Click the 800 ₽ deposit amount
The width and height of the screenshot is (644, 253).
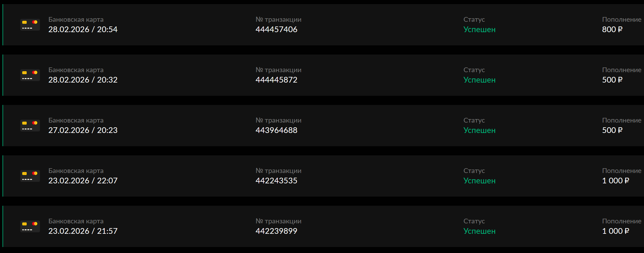(x=612, y=29)
